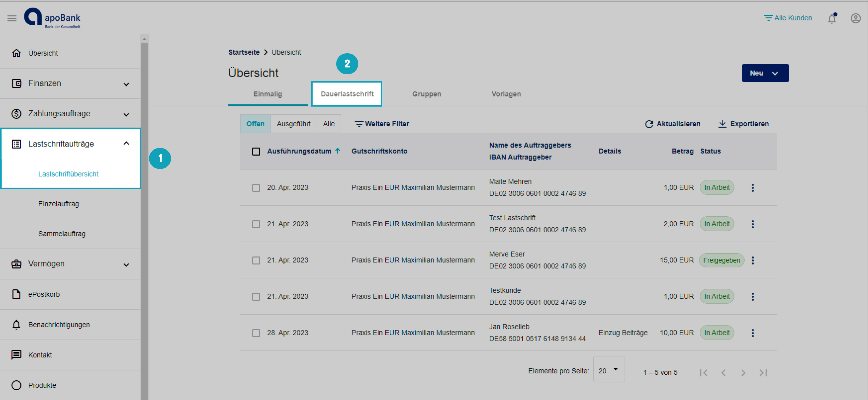Click the Vermögen briefcase icon

click(16, 264)
